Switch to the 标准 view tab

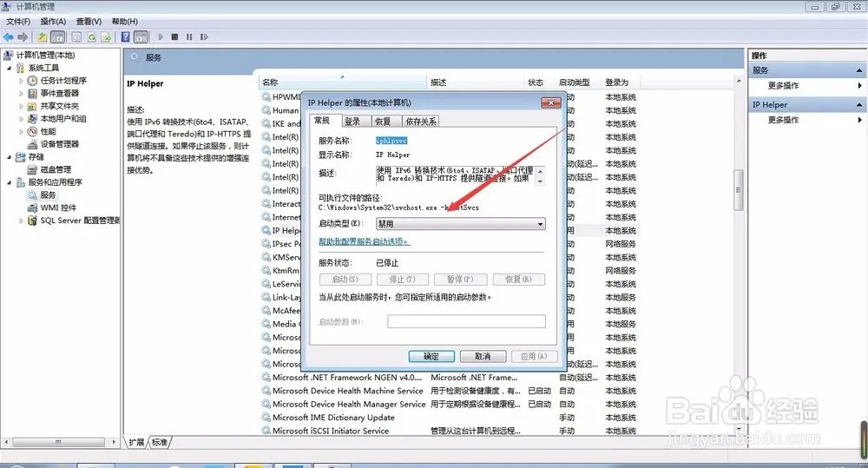[x=160, y=442]
